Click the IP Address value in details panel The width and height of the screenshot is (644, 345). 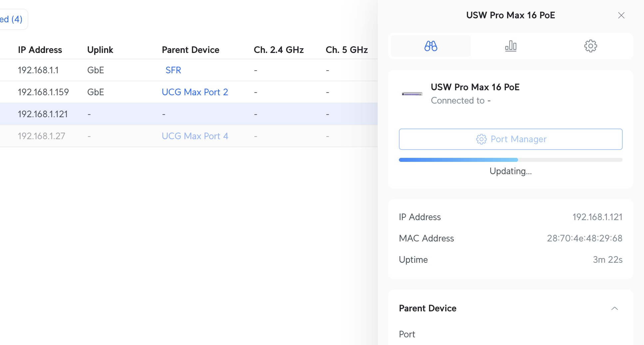pos(597,217)
